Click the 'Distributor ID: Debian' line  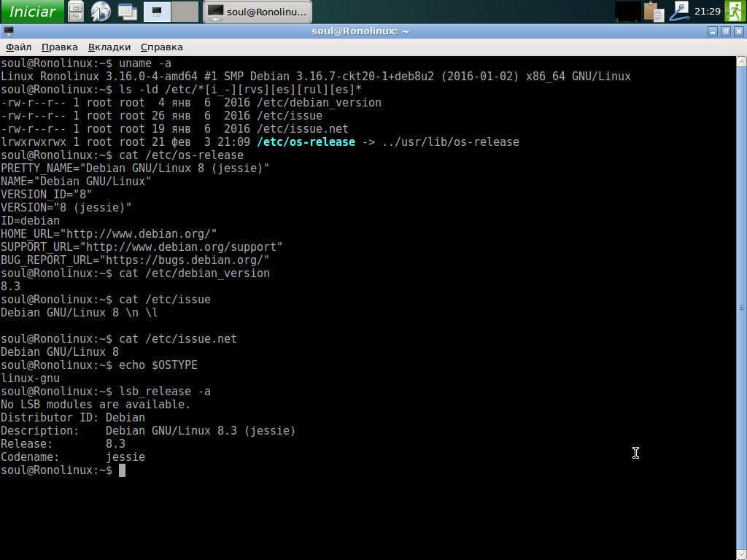tap(73, 418)
